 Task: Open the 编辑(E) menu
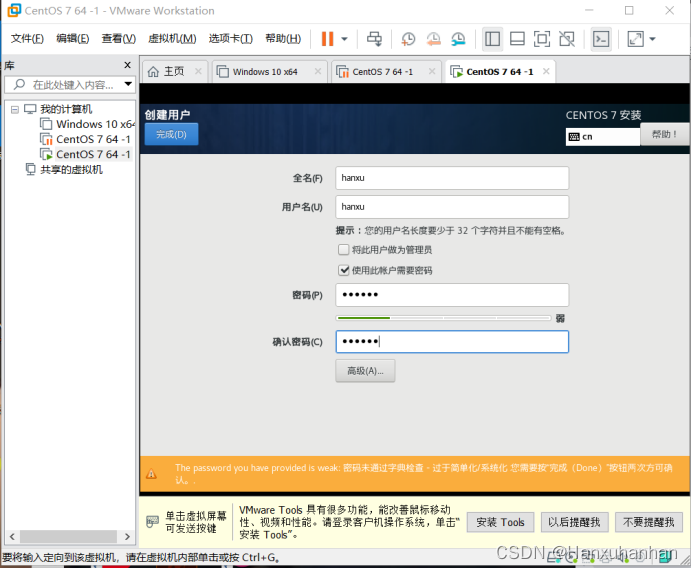(x=73, y=39)
